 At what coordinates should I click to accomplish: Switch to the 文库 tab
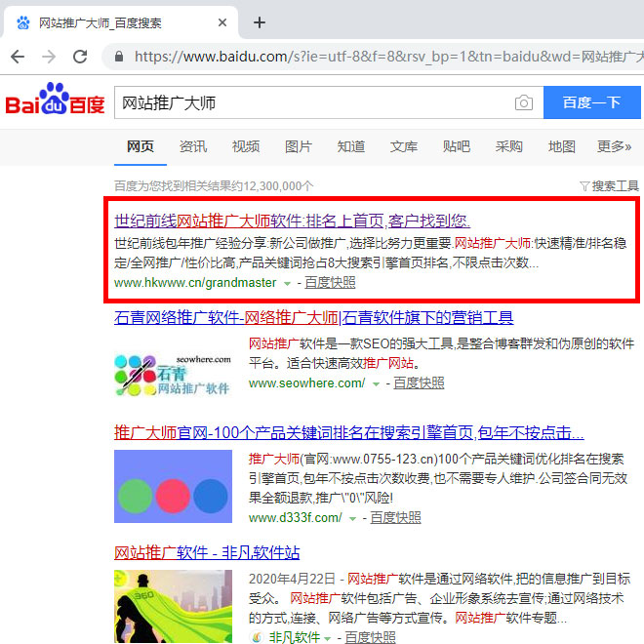[404, 146]
